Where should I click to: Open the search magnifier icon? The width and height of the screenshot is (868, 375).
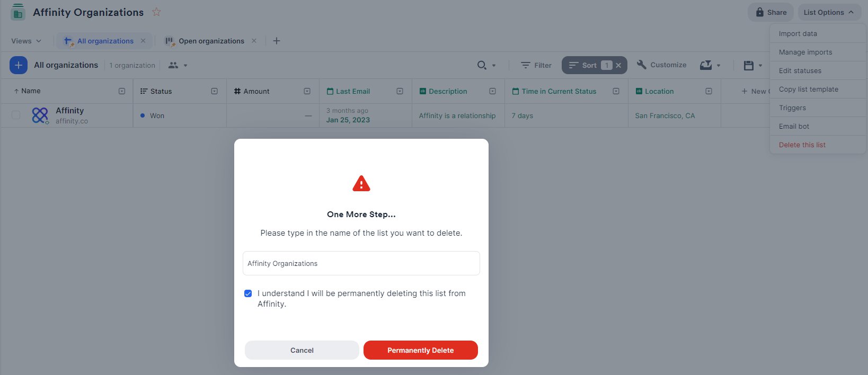point(482,65)
